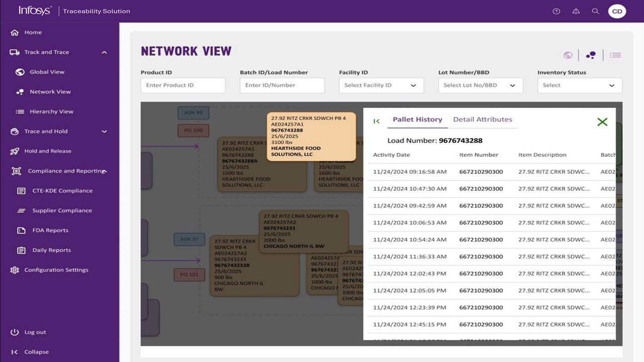Select the 11/24/2024 10:47:30 AM row
The image size is (644, 362).
492,189
